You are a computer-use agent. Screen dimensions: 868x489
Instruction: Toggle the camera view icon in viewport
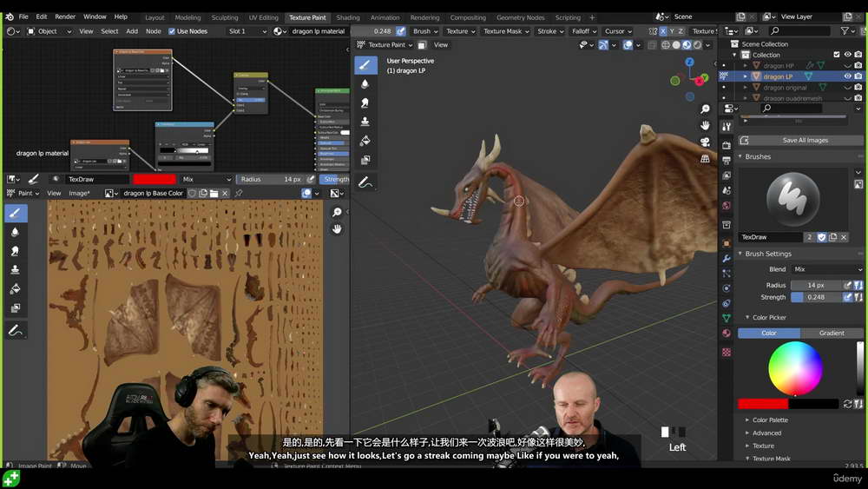click(705, 142)
